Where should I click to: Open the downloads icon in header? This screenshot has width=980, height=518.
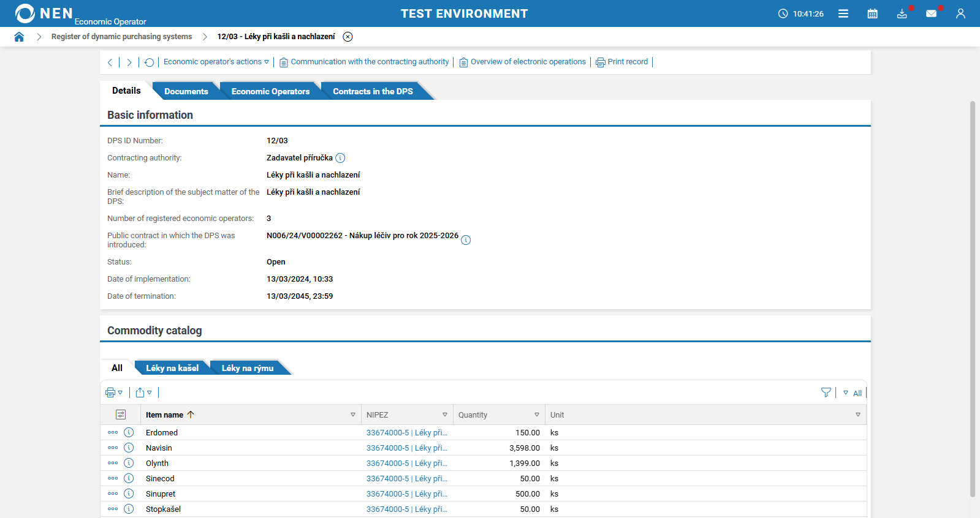902,13
